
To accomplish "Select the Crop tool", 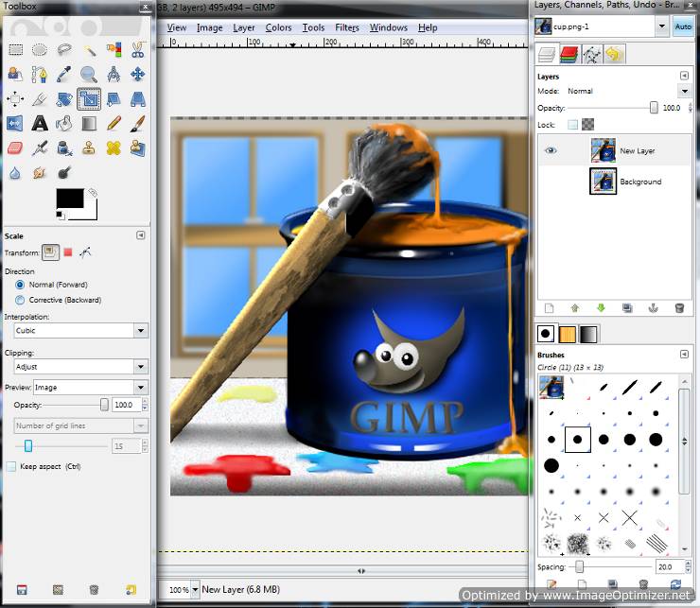I will (x=40, y=98).
